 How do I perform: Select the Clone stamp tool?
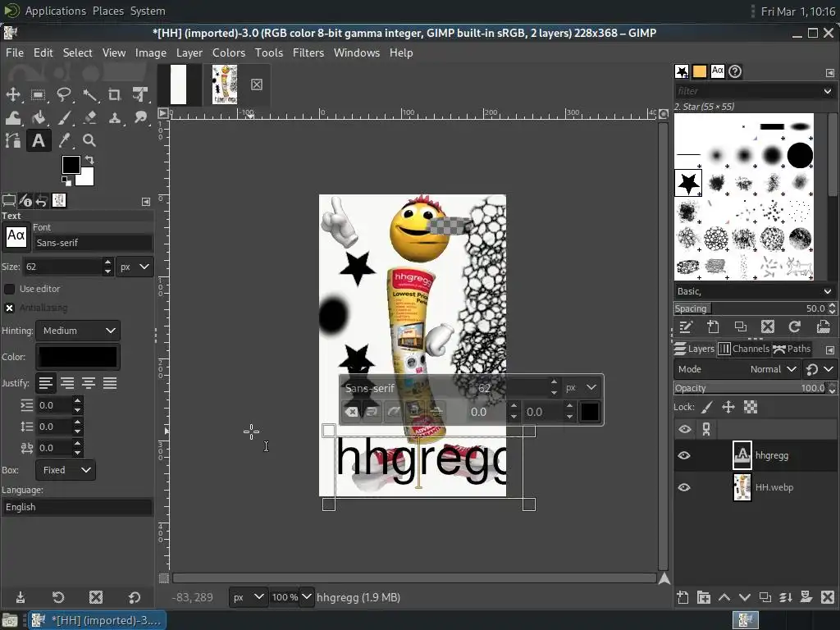[115, 118]
